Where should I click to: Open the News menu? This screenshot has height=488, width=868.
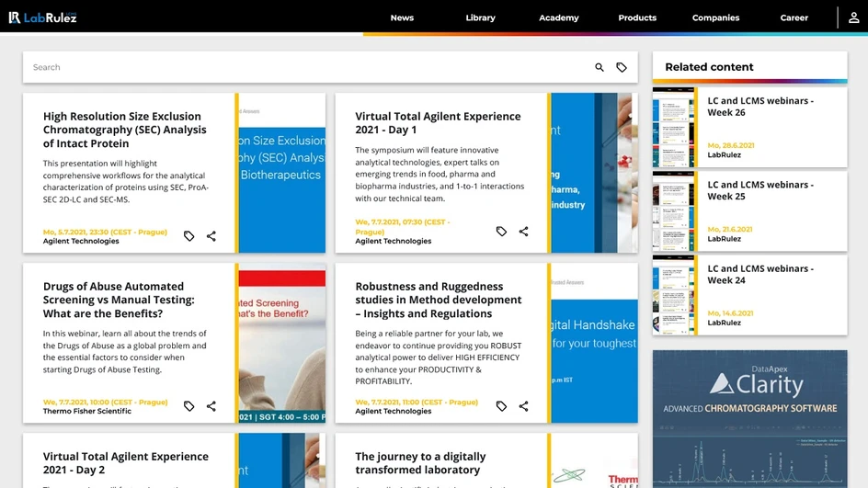[x=402, y=17]
